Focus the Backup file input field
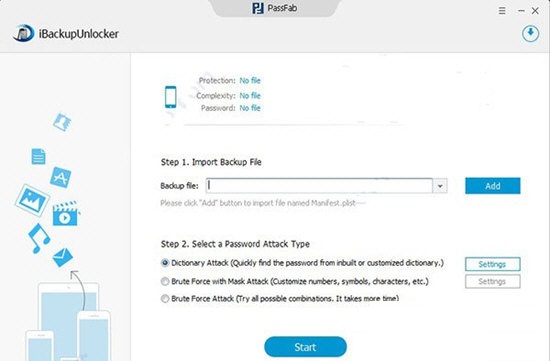 click(x=319, y=186)
